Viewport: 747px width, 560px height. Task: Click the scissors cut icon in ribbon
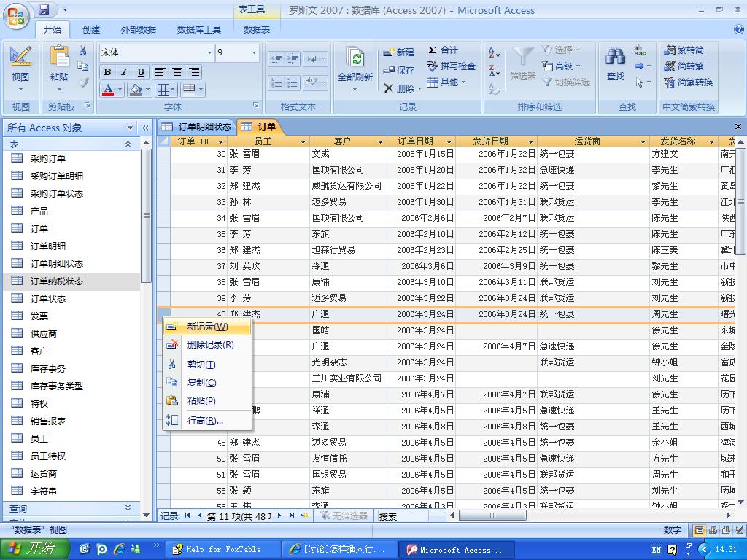click(x=83, y=50)
